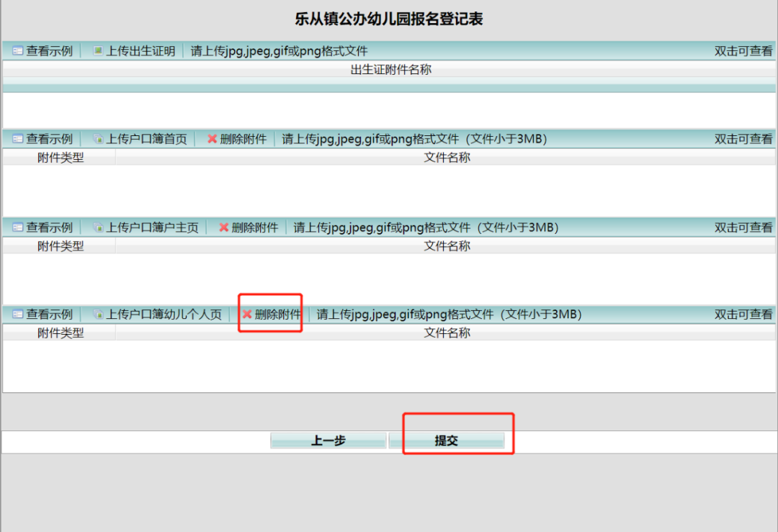Click red X 删除附件 beside 上传户口簿首页
The height and width of the screenshot is (532, 778).
click(212, 139)
